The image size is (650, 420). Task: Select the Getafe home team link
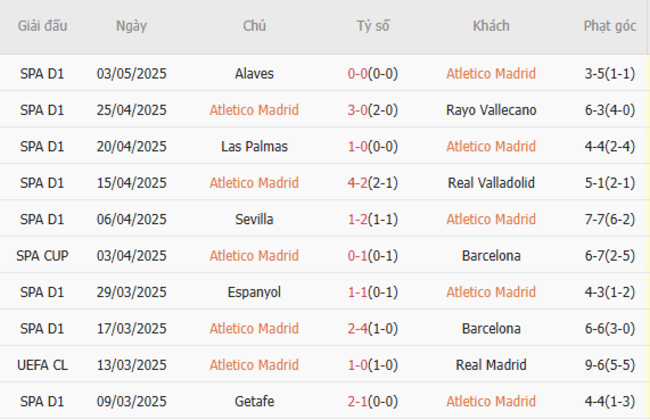coord(254,401)
